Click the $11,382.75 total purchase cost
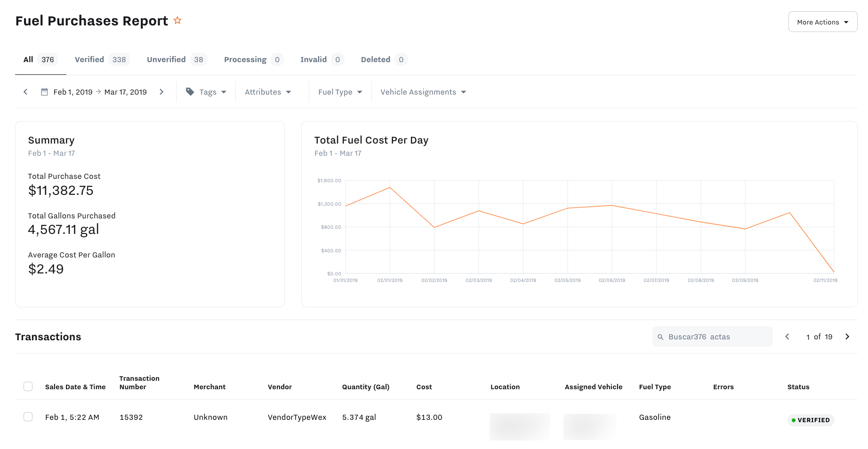 [61, 191]
